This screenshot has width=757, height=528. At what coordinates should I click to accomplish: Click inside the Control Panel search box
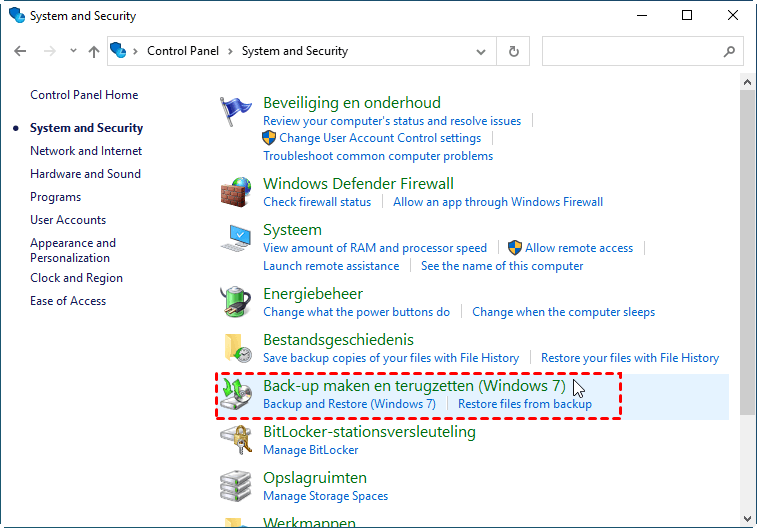[643, 51]
